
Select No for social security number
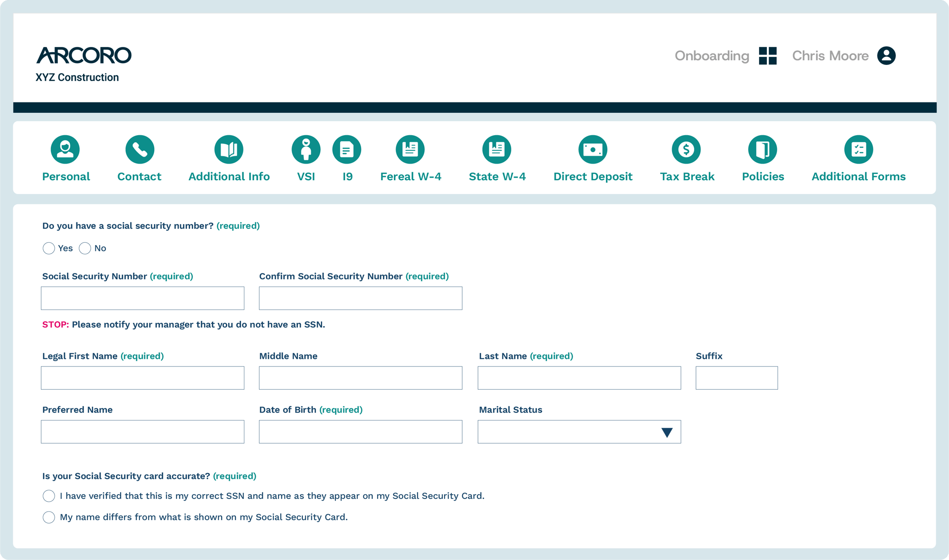(85, 248)
